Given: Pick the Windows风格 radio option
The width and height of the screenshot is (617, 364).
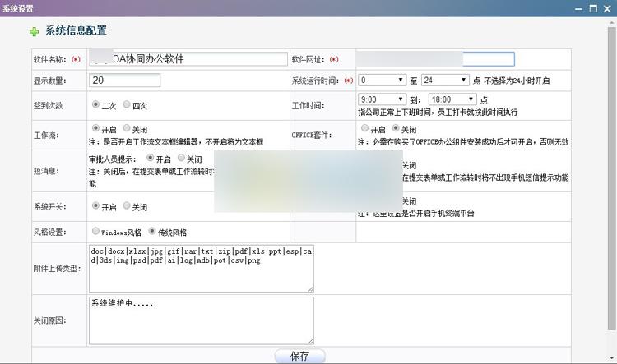Looking at the screenshot, I should click(x=96, y=232).
